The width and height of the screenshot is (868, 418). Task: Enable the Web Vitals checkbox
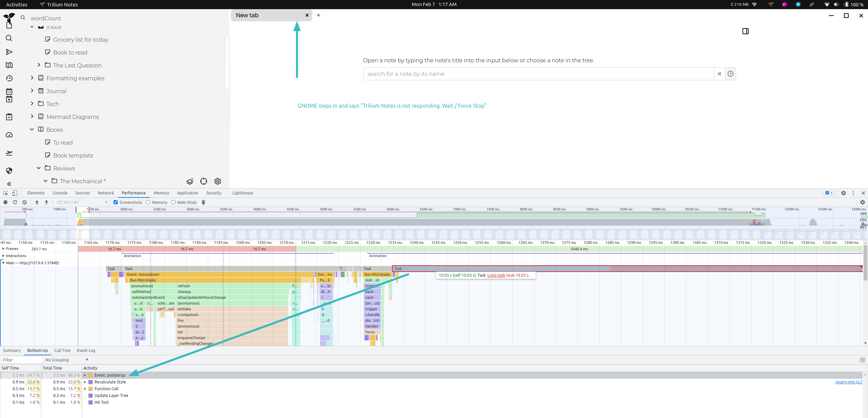coord(173,202)
